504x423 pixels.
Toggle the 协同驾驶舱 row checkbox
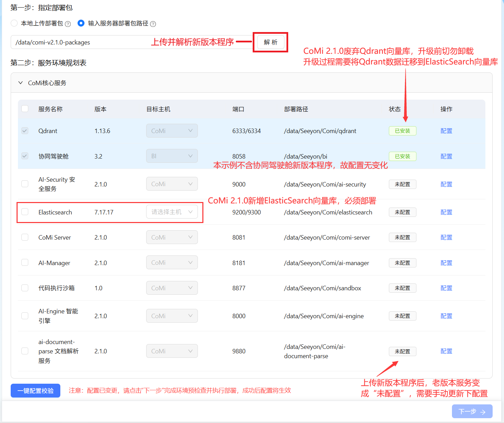[x=25, y=156]
